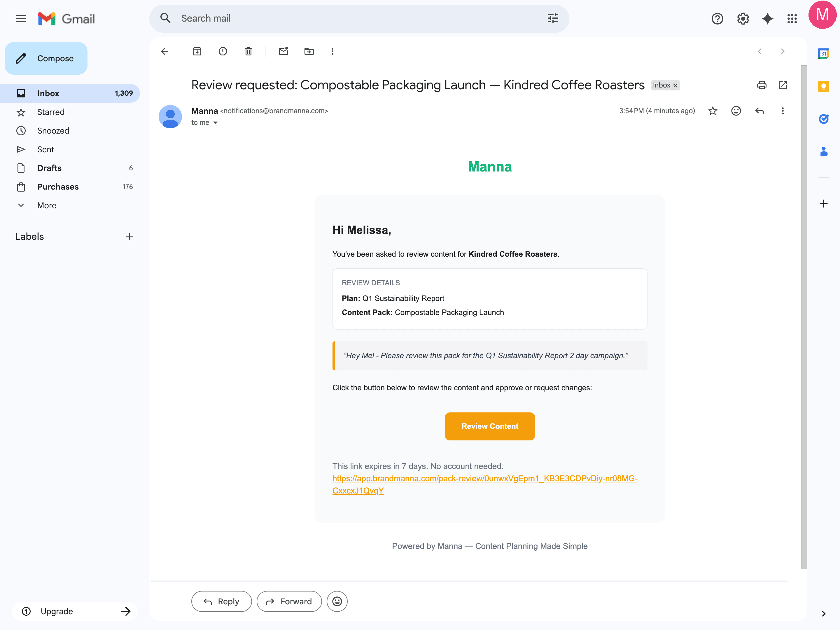Print the Manna review email
This screenshot has height=630, width=840.
click(762, 85)
